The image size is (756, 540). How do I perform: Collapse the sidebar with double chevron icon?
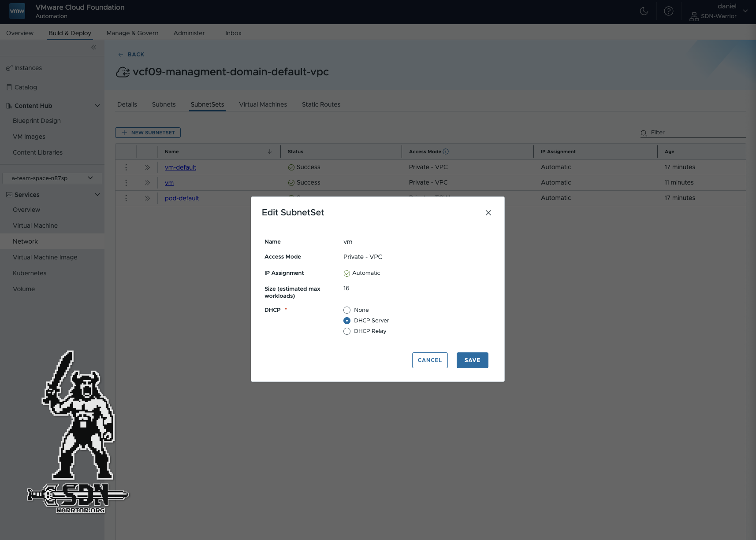tap(93, 47)
